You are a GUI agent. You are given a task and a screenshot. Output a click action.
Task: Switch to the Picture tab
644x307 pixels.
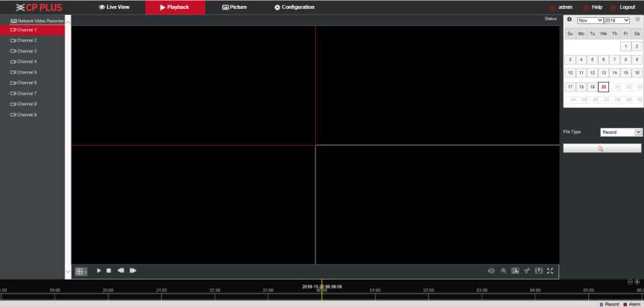(234, 7)
